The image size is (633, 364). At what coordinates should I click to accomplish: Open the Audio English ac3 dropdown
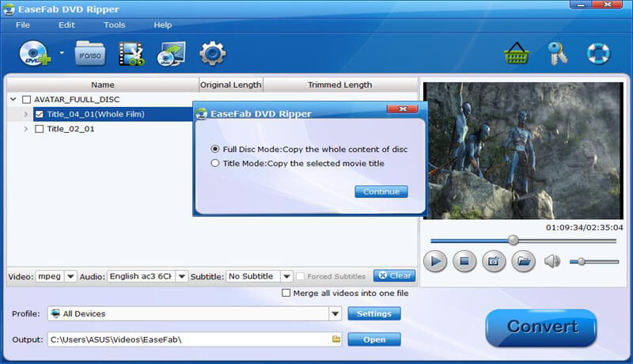tap(182, 276)
